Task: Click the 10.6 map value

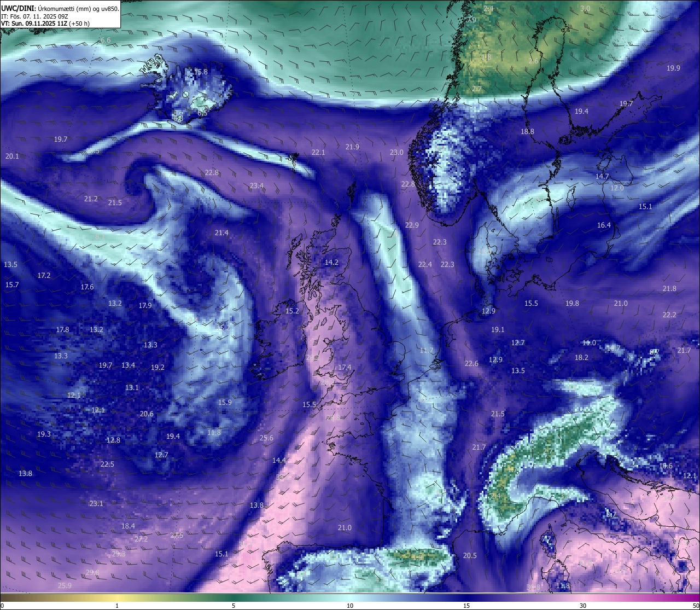Action: [x=666, y=466]
